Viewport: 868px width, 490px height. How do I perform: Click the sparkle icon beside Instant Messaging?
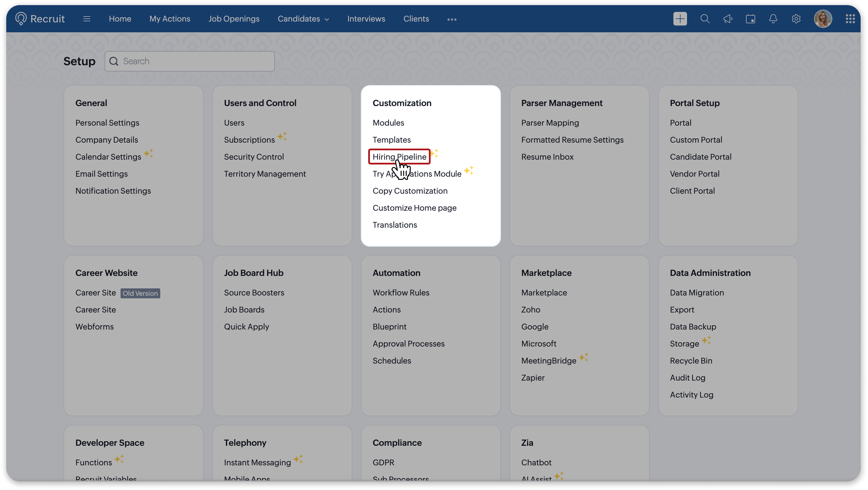point(298,459)
